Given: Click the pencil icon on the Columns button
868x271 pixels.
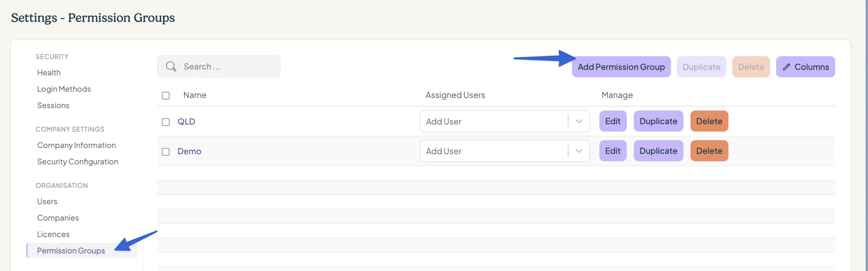Looking at the screenshot, I should [786, 67].
